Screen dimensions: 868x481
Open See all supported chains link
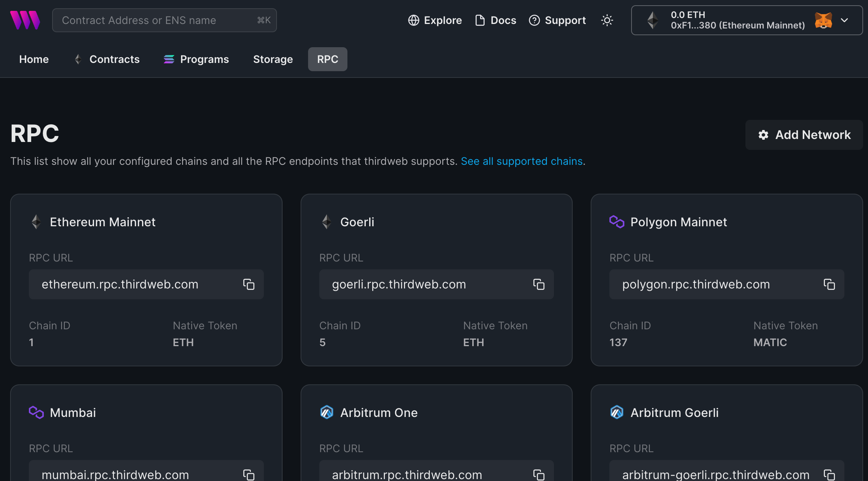[x=521, y=161]
